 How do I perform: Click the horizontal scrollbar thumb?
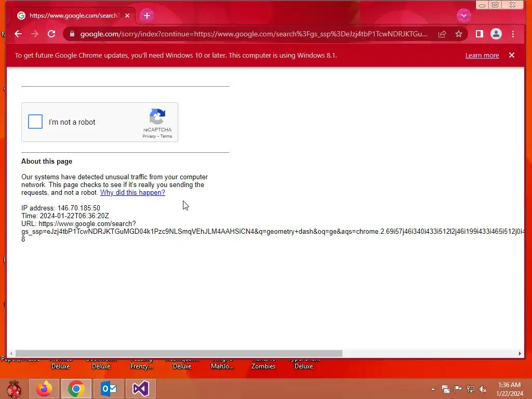point(179,353)
